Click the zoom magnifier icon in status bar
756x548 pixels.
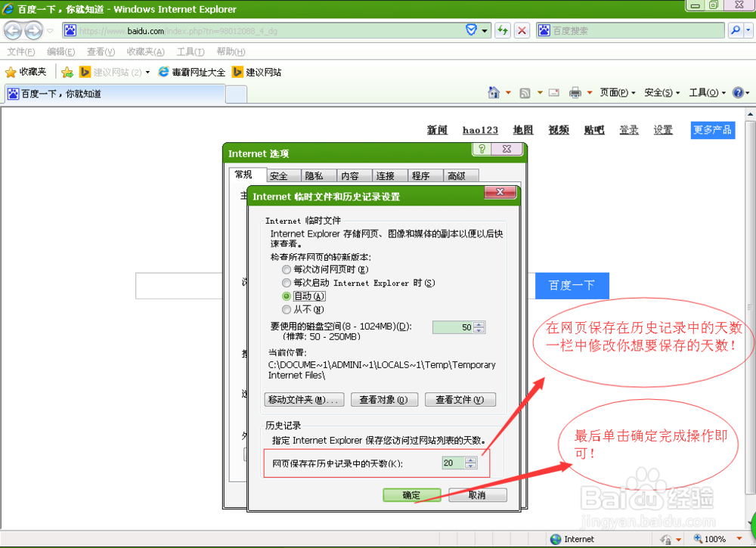(698, 538)
